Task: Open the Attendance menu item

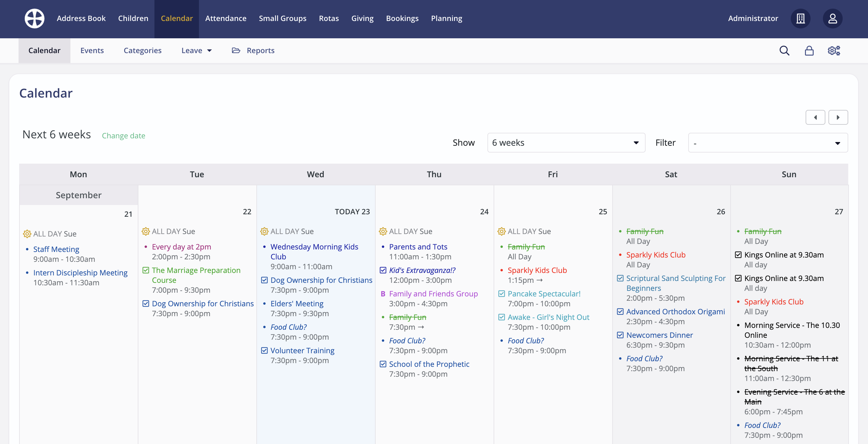Action: pos(225,18)
